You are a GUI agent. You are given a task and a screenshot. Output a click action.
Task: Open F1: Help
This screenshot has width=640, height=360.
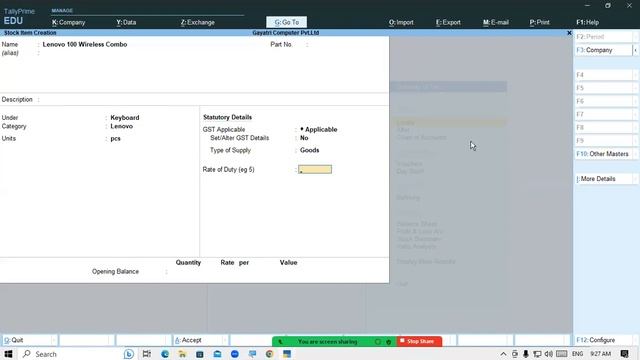[x=587, y=22]
